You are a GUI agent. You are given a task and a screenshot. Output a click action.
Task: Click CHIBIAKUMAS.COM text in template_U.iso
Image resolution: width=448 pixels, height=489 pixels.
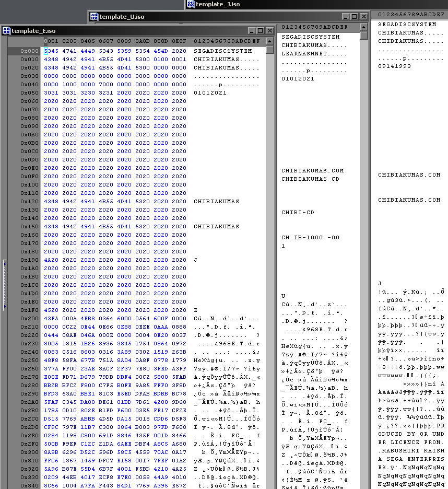[x=313, y=171]
